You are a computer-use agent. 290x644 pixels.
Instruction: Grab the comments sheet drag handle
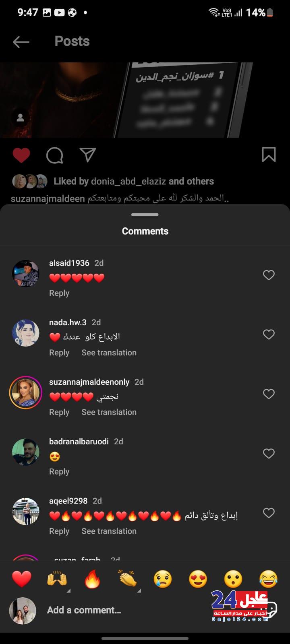tap(145, 215)
